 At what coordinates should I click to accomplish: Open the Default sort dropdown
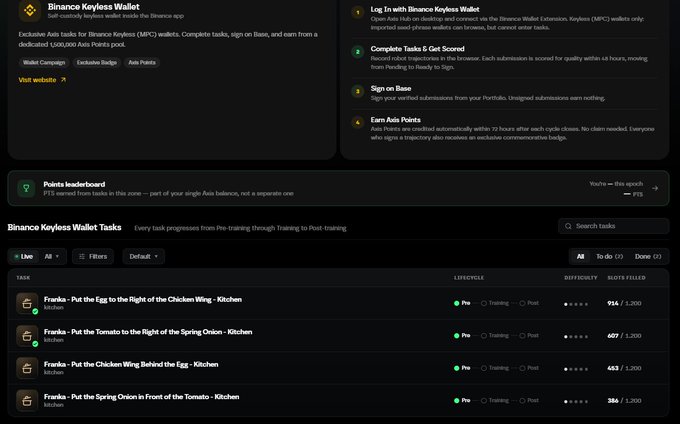point(144,256)
